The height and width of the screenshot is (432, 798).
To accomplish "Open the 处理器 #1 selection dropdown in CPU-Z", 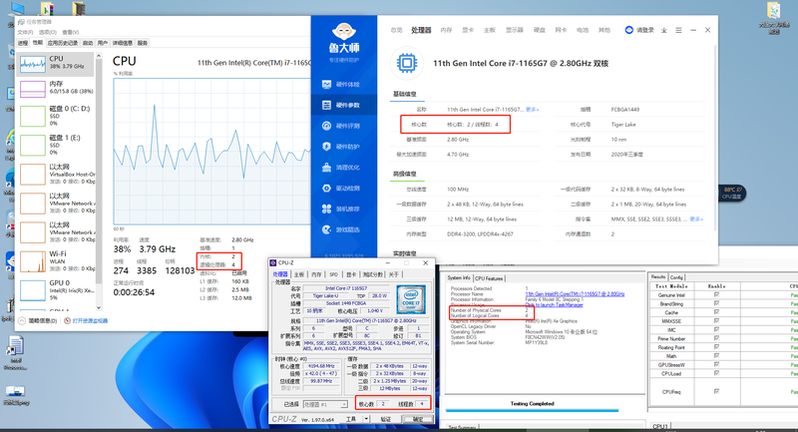I will click(326, 404).
